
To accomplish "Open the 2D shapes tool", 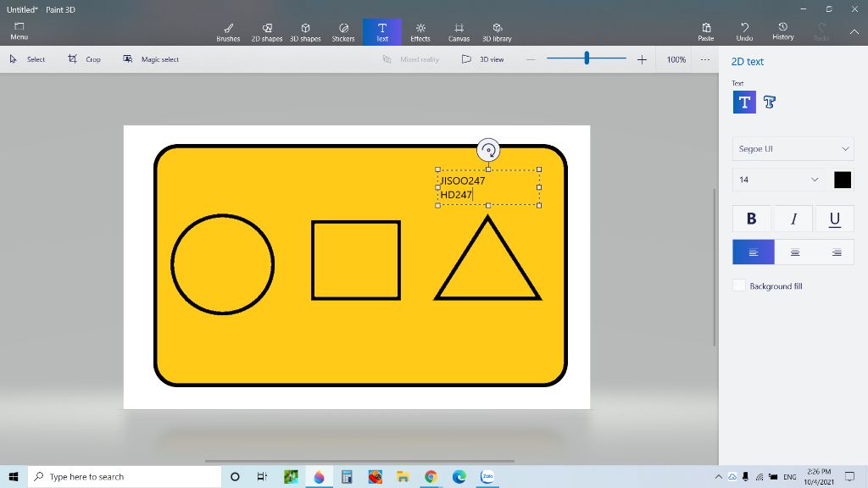I will pos(267,32).
